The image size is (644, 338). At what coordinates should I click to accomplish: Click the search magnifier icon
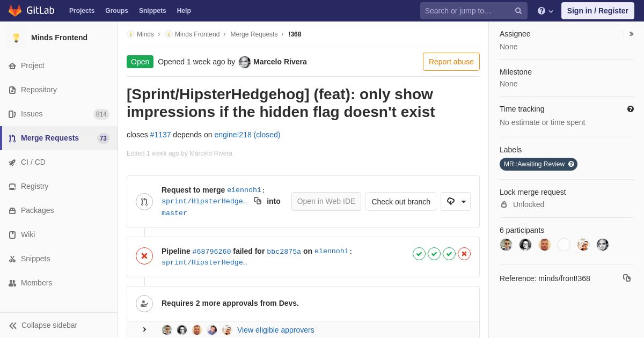tap(518, 11)
